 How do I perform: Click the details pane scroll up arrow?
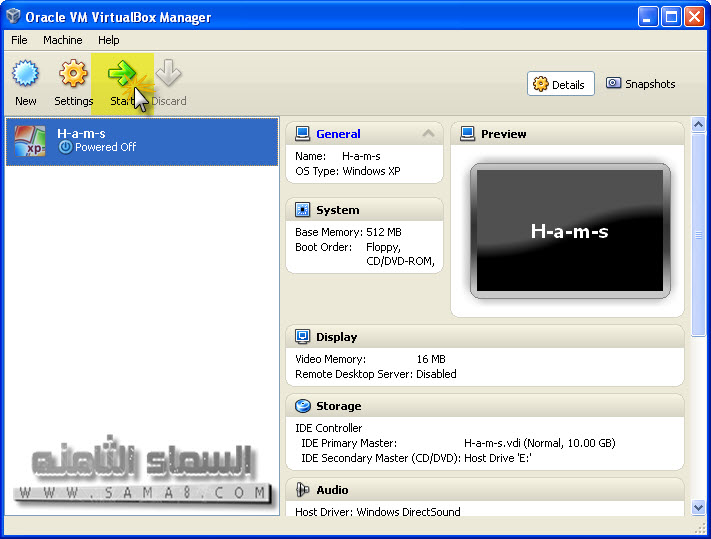pyautogui.click(x=699, y=127)
